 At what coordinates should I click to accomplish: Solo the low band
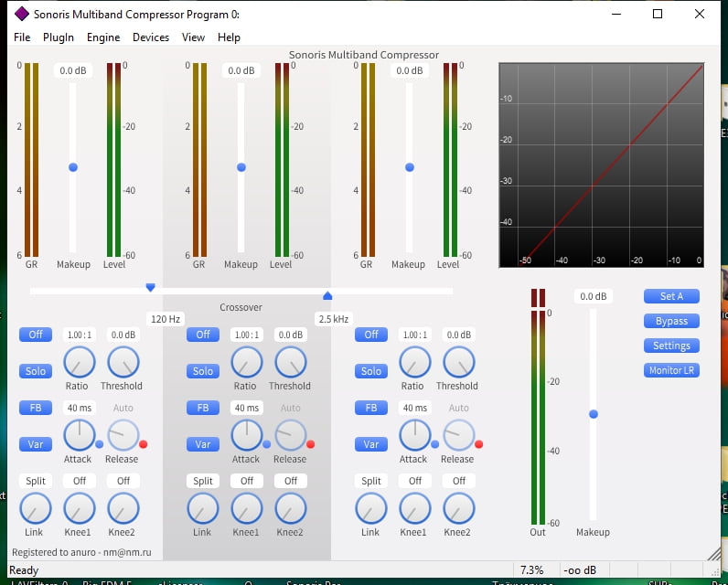pos(36,371)
